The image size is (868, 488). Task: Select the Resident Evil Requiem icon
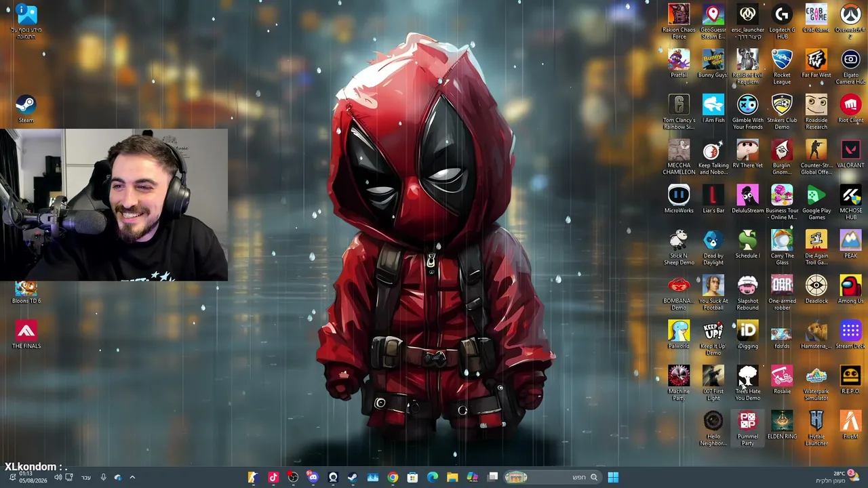(x=747, y=67)
